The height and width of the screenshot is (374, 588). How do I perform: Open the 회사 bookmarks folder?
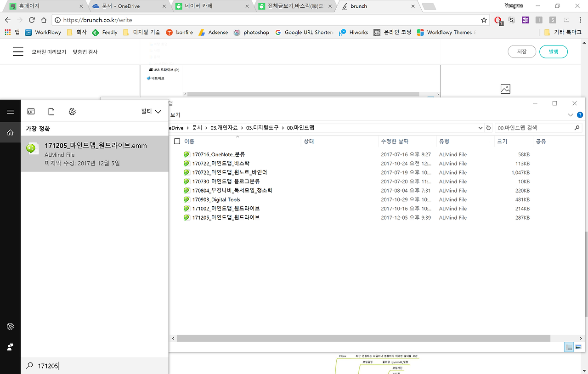tap(77, 33)
